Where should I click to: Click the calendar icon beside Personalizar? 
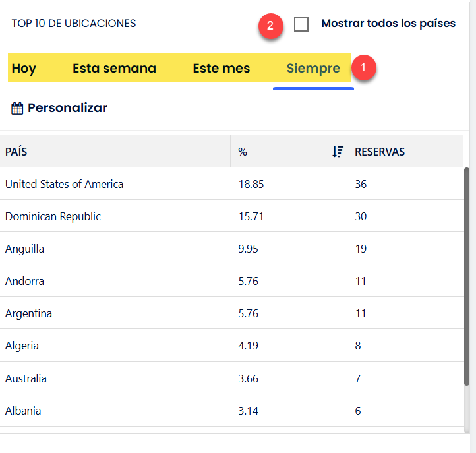[x=17, y=108]
